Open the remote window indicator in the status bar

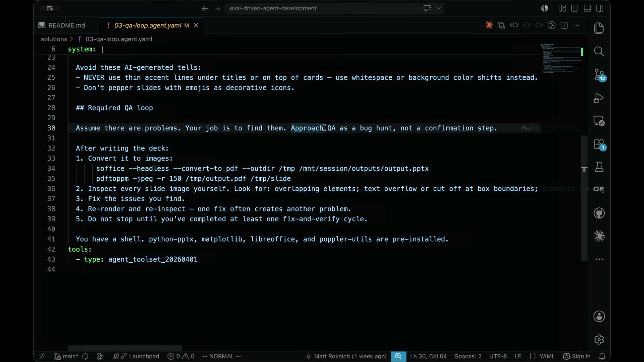point(42,356)
